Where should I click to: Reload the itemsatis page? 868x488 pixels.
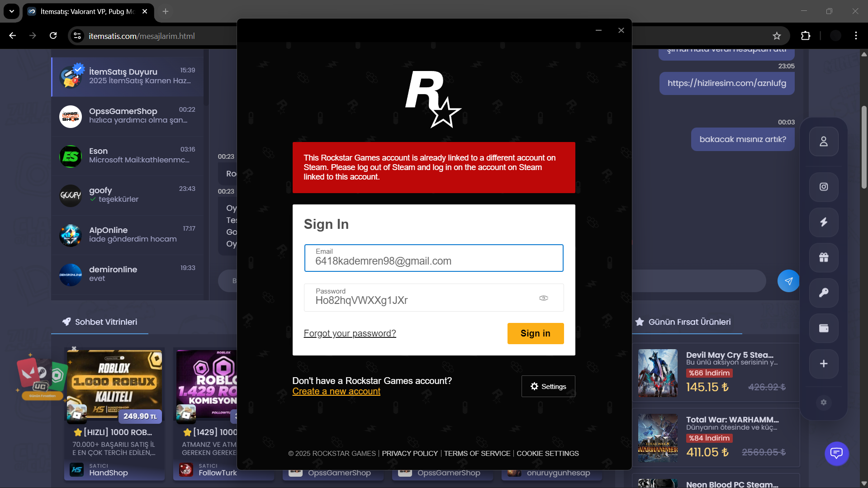(x=53, y=36)
